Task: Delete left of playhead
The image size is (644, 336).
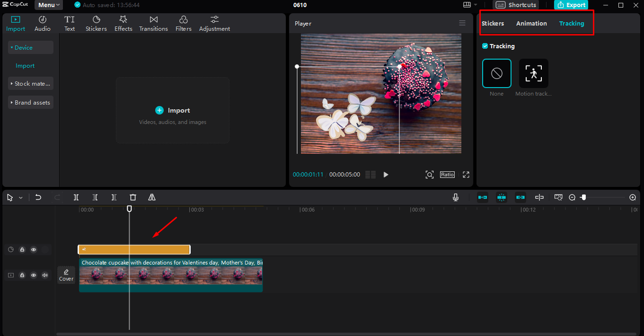Action: (x=95, y=197)
